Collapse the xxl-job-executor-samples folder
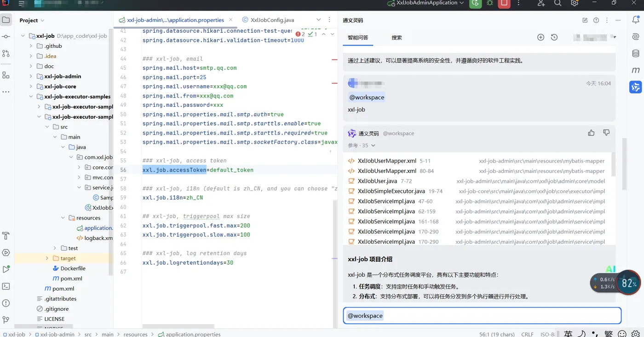Image resolution: width=644 pixels, height=337 pixels. [x=31, y=97]
